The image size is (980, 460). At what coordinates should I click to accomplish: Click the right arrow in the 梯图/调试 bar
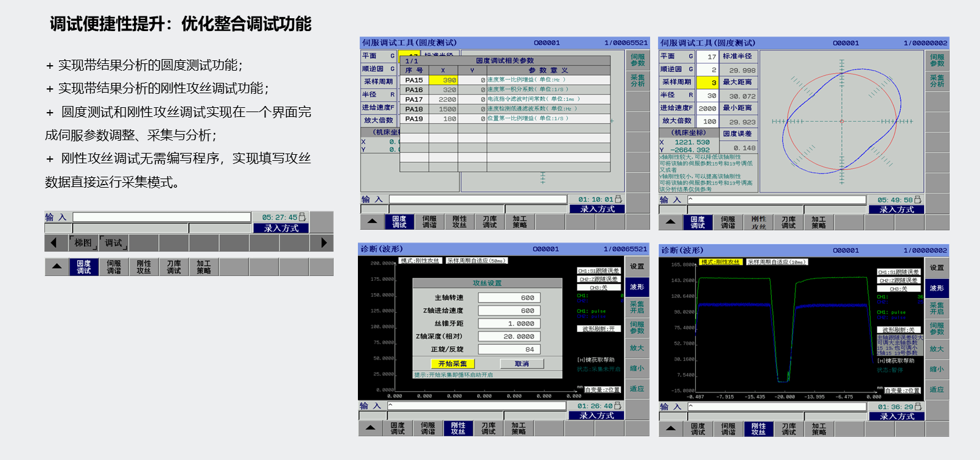click(323, 243)
